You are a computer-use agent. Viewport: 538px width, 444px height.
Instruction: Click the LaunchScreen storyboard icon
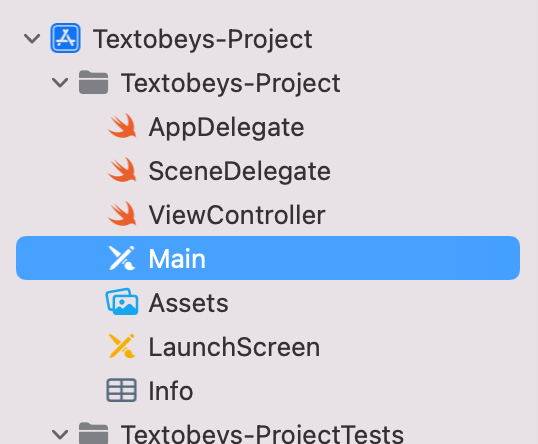click(122, 346)
